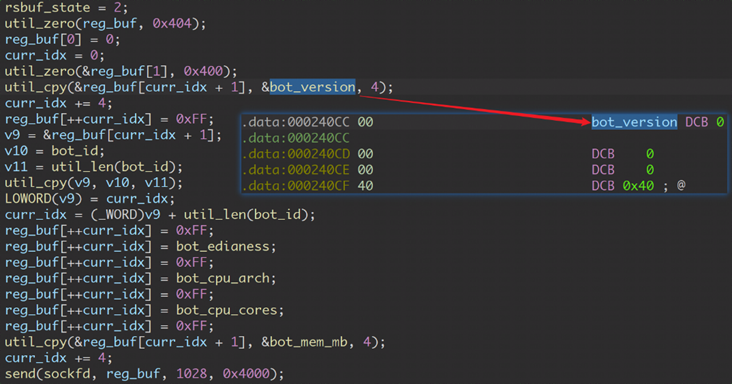This screenshot has height=384, width=732.
Task: Select the rsbuf_state variable
Action: (47, 7)
